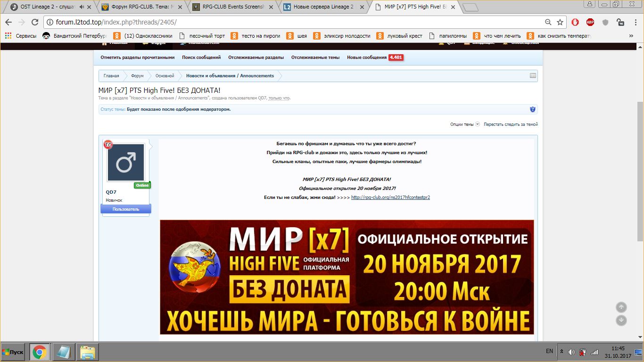This screenshot has width=644, height=362.
Task: Open the network signal tray icon
Action: point(594,352)
